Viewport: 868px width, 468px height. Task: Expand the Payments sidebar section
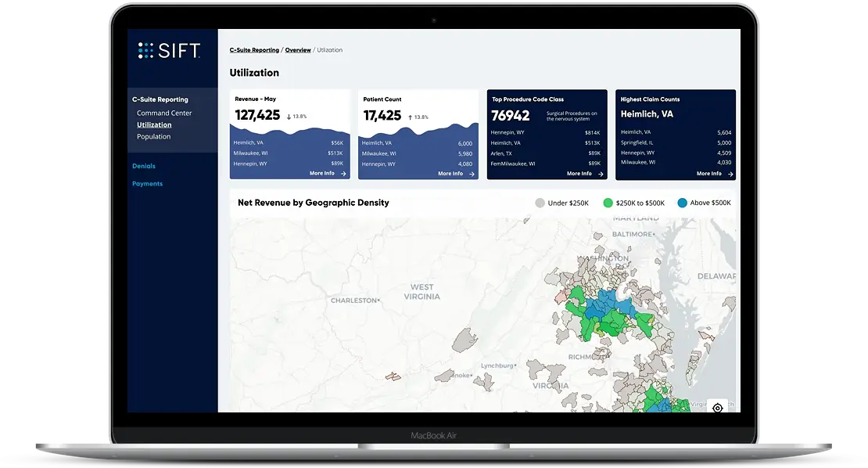147,184
